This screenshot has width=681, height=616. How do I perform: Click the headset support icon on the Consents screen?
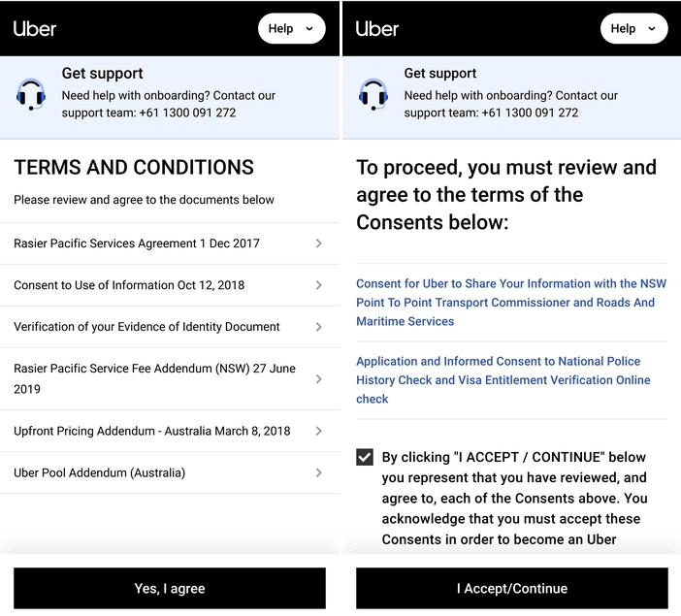(x=373, y=94)
